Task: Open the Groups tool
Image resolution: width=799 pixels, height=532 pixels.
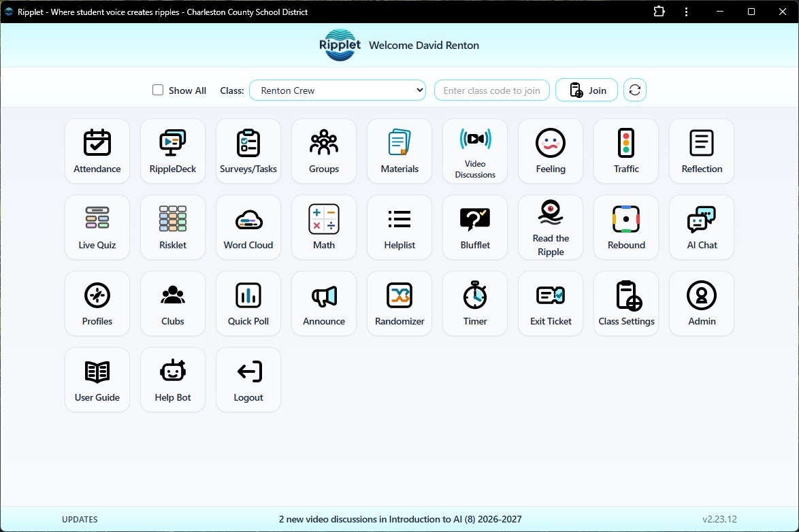Action: (323, 151)
